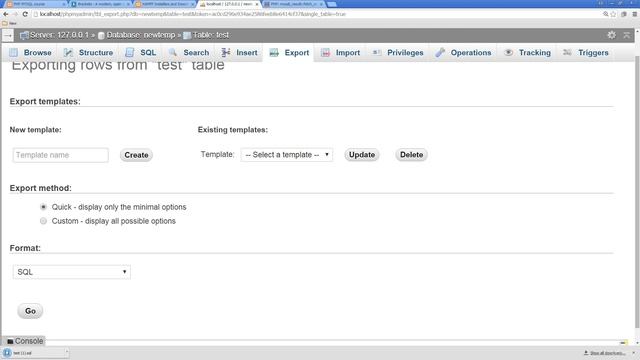Click the vertical page scrollbar
The height and width of the screenshot is (360, 640).
click(637, 192)
